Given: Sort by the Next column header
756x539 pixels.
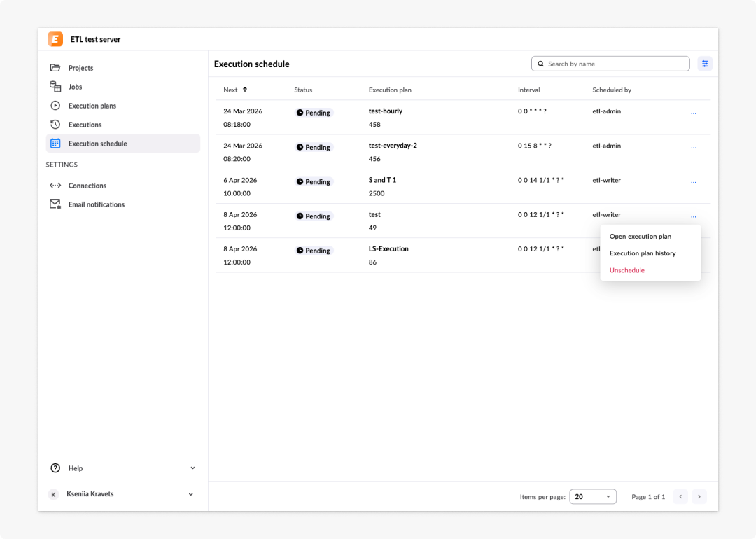Looking at the screenshot, I should pyautogui.click(x=230, y=90).
